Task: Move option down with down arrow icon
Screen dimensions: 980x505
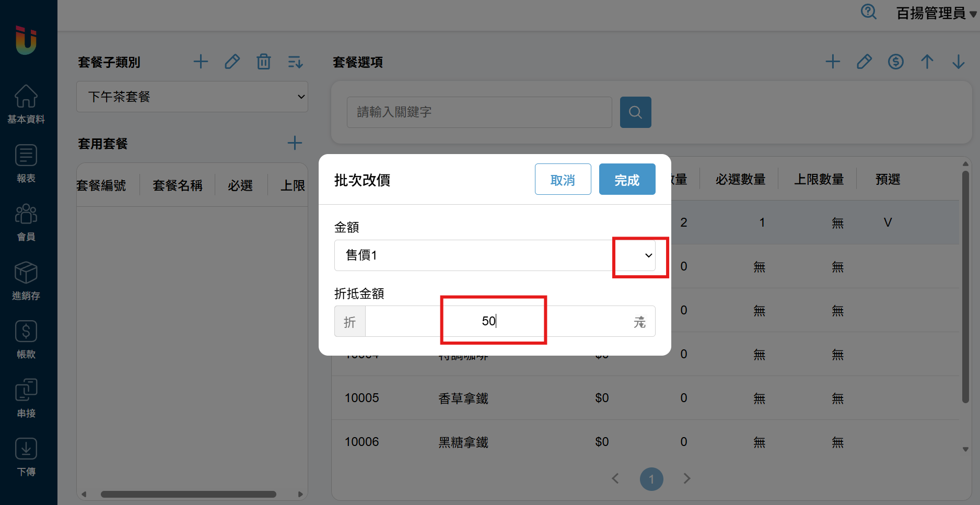Action: click(x=958, y=62)
